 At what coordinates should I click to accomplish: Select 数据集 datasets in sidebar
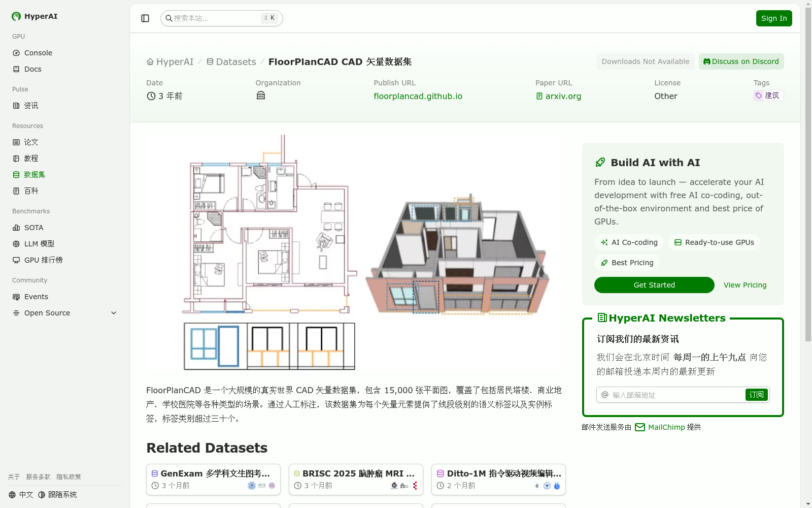pyautogui.click(x=65, y=175)
